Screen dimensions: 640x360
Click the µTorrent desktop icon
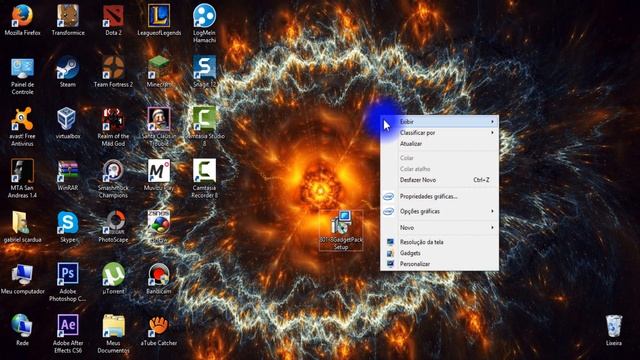point(113,274)
